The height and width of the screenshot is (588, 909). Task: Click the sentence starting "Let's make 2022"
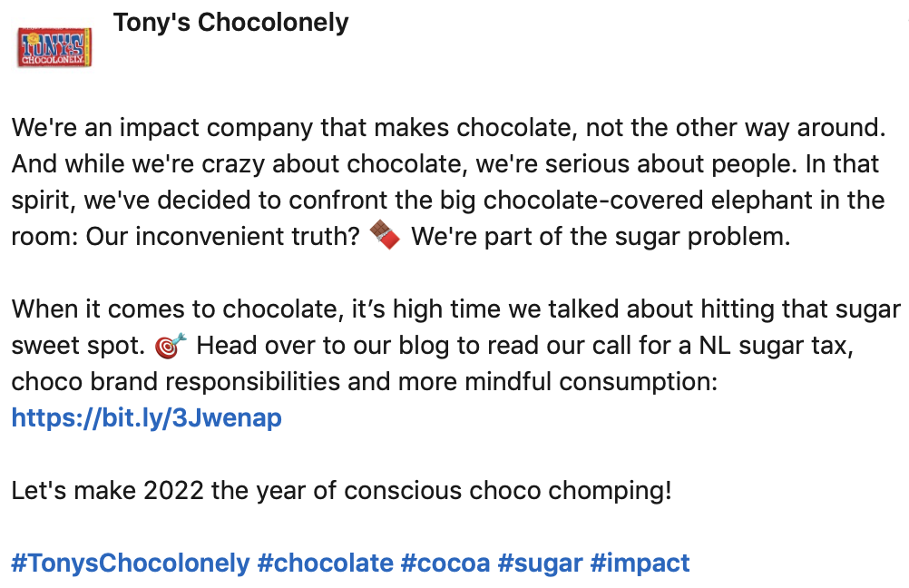(x=341, y=491)
